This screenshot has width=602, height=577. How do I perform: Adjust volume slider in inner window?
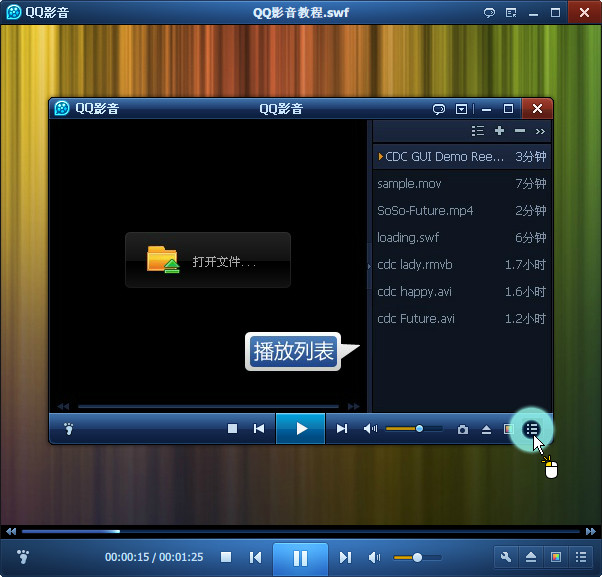(414, 428)
